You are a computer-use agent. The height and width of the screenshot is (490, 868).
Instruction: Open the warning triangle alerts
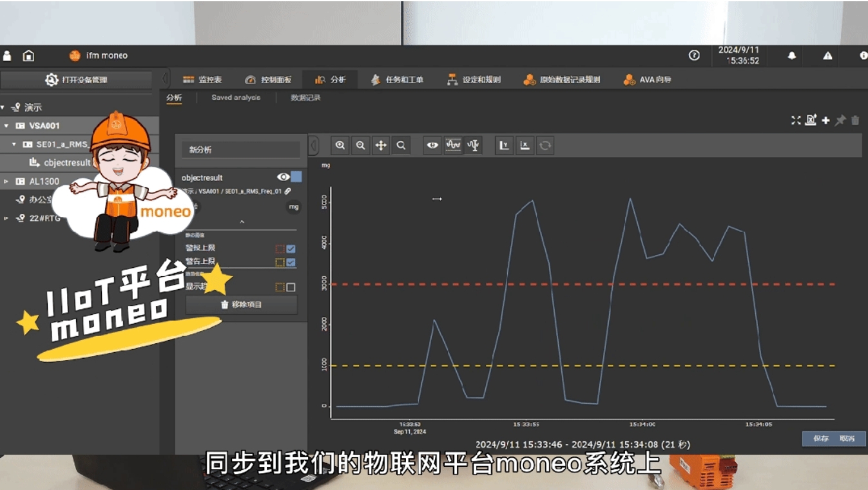(x=827, y=55)
